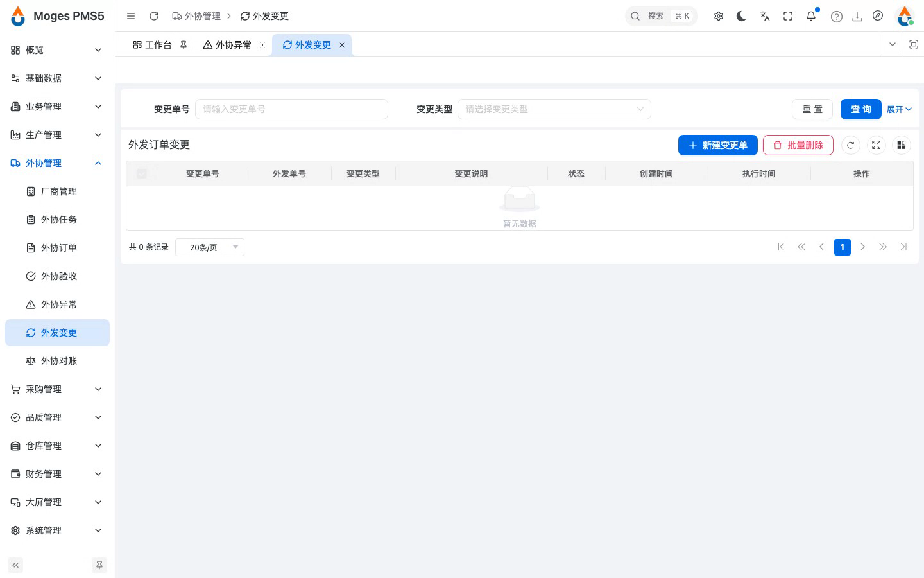Screen dimensions: 924x578
Task: Toggle the select-all checkbox in table header
Action: click(142, 173)
